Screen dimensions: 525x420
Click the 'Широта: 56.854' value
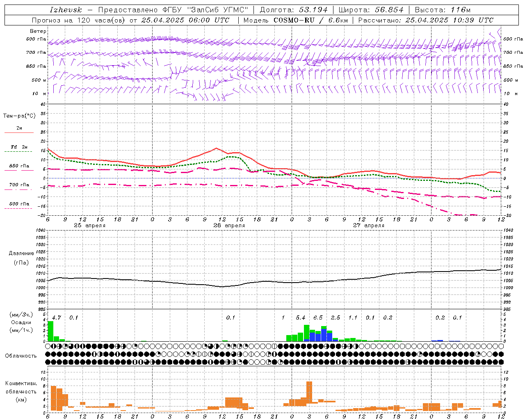[371, 10]
